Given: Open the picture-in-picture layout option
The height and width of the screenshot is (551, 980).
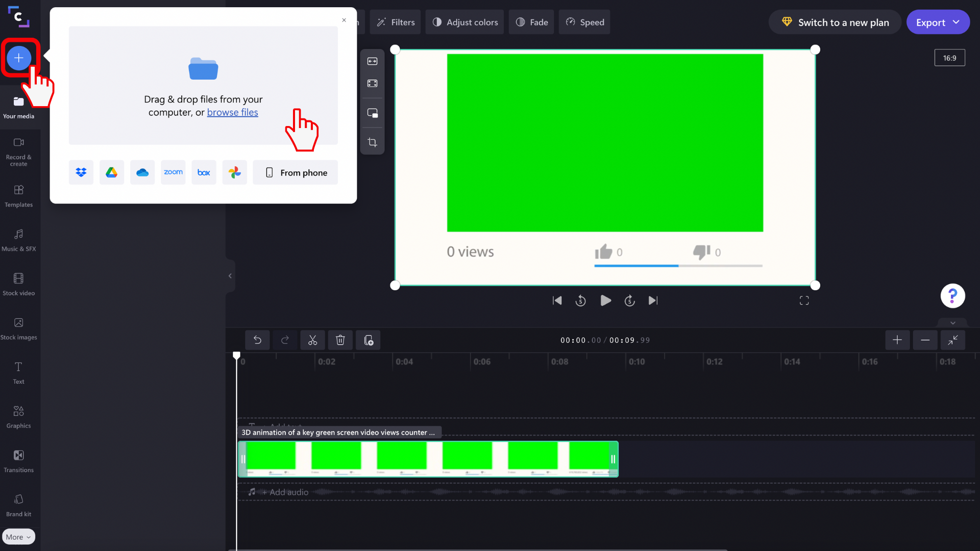Looking at the screenshot, I should pyautogui.click(x=373, y=113).
